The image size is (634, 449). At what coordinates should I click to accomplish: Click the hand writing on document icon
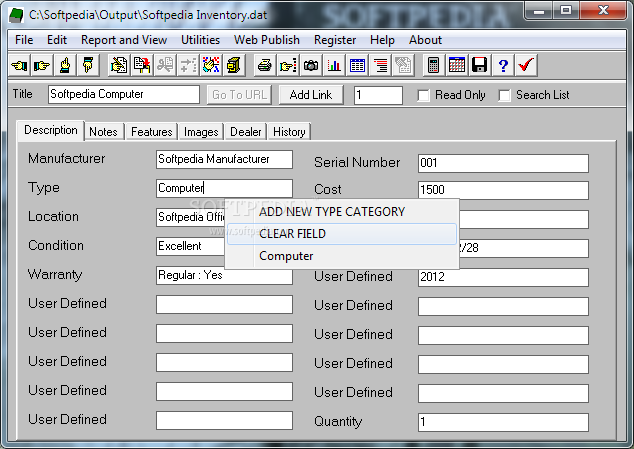pyautogui.click(x=119, y=65)
